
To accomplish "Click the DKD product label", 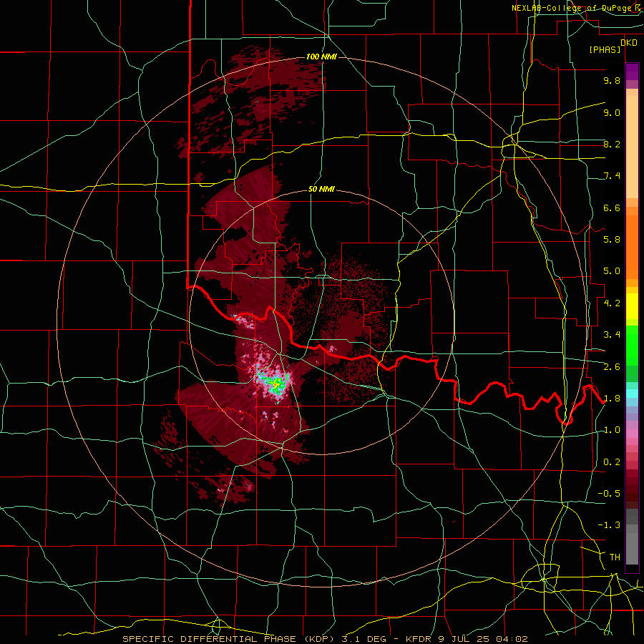I will coord(629,42).
